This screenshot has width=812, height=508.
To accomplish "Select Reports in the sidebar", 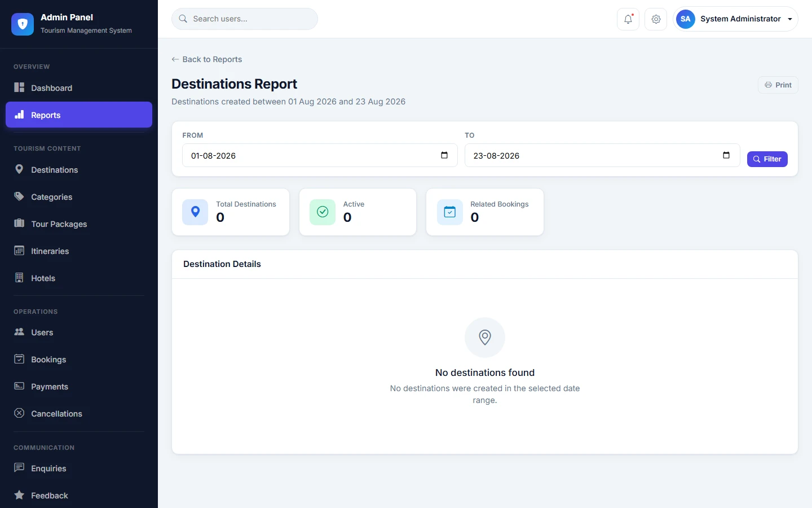I will click(x=79, y=115).
